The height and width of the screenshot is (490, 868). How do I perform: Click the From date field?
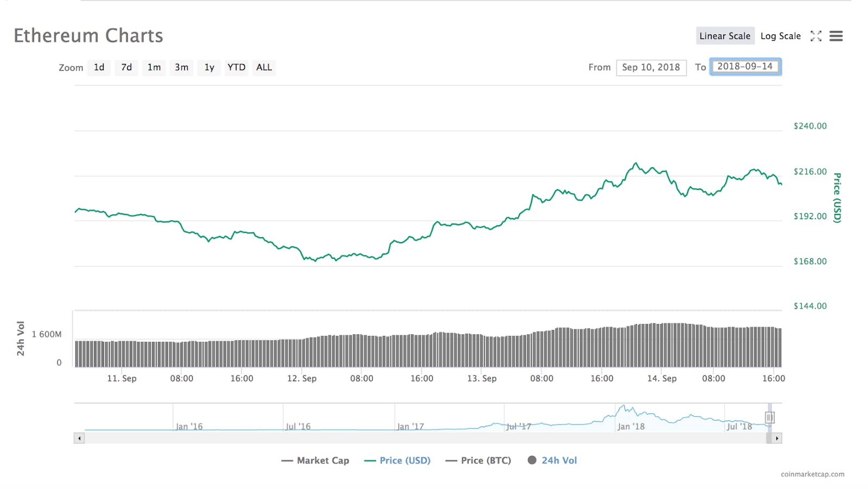tap(651, 67)
